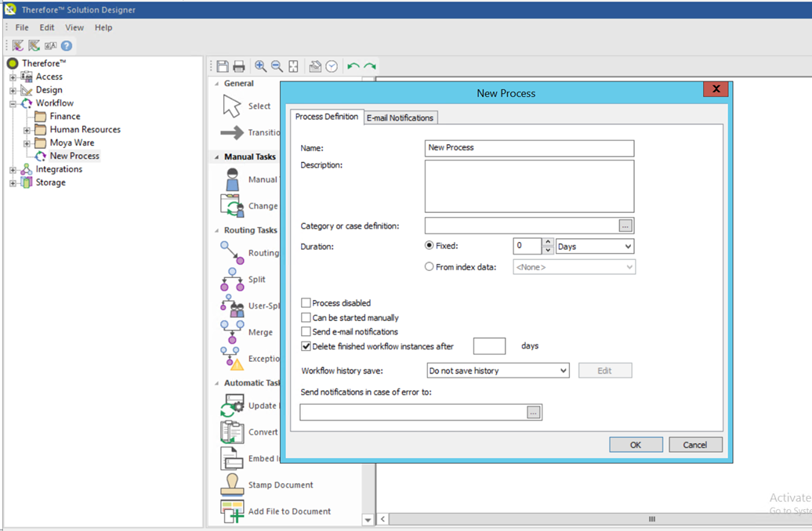The width and height of the screenshot is (812, 531).
Task: Select the Stamp Document task icon
Action: coord(233,485)
